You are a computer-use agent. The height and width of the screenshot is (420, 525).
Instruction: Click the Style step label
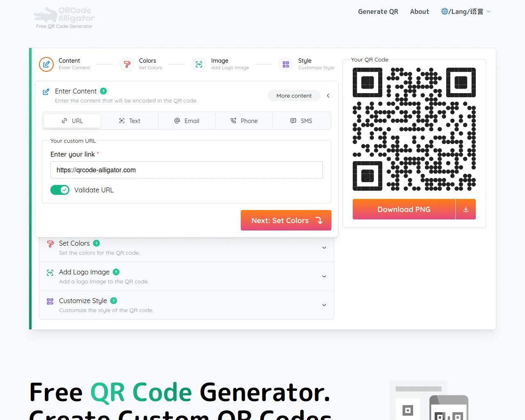pyautogui.click(x=305, y=61)
